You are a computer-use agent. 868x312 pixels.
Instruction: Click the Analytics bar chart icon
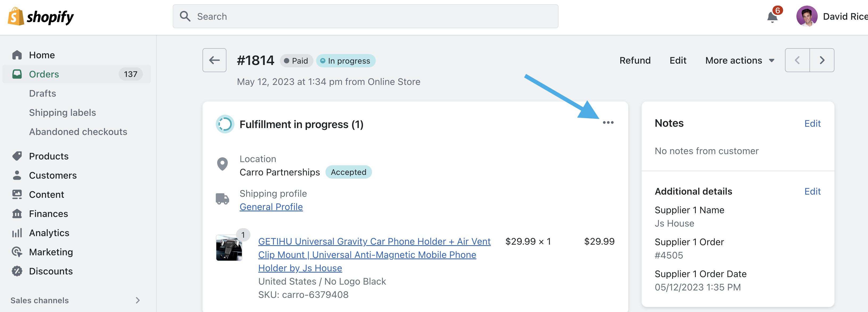coord(17,233)
